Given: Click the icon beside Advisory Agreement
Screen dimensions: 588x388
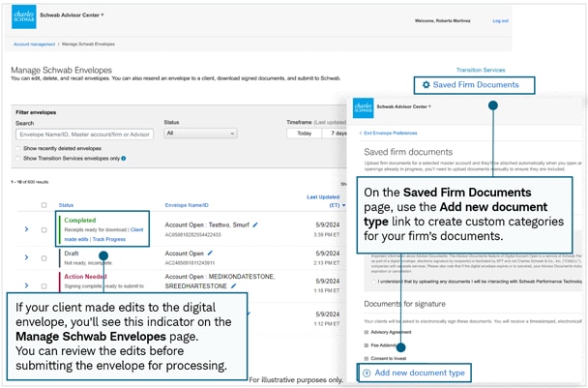Looking at the screenshot, I should pyautogui.click(x=367, y=332).
